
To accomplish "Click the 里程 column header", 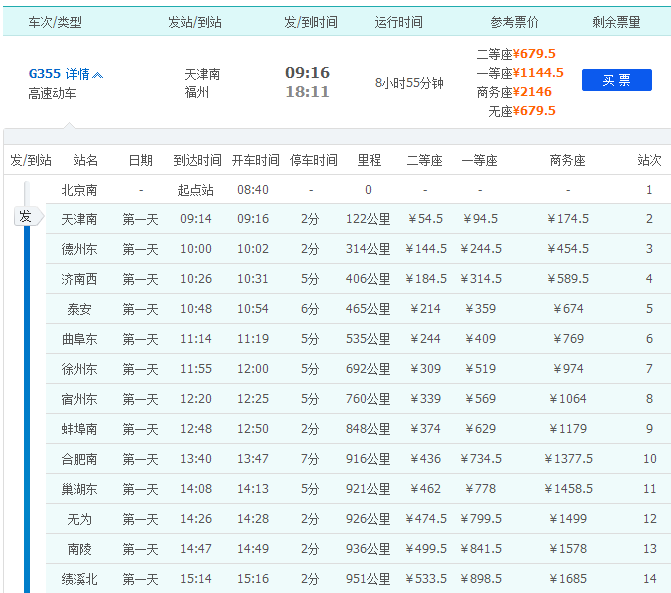I will coord(369,160).
